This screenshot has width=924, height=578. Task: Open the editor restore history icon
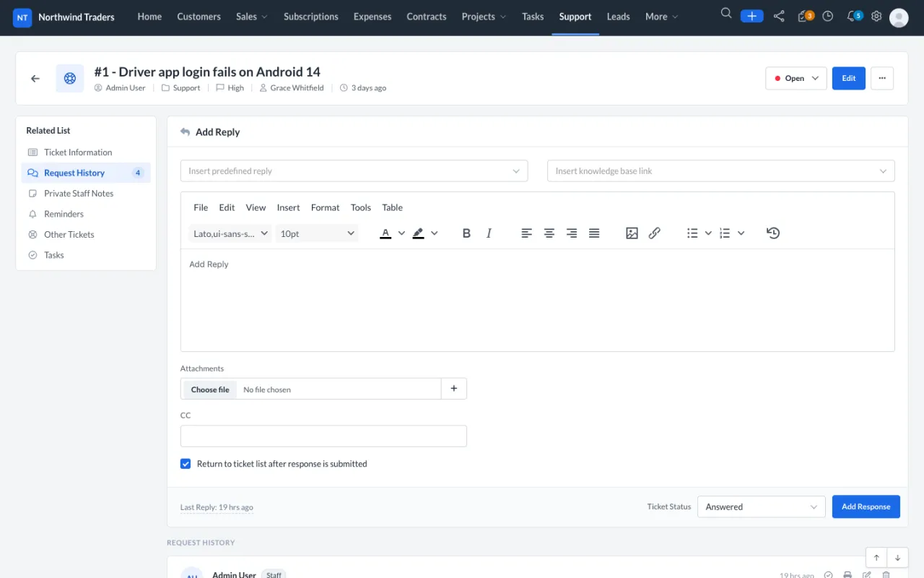(773, 233)
